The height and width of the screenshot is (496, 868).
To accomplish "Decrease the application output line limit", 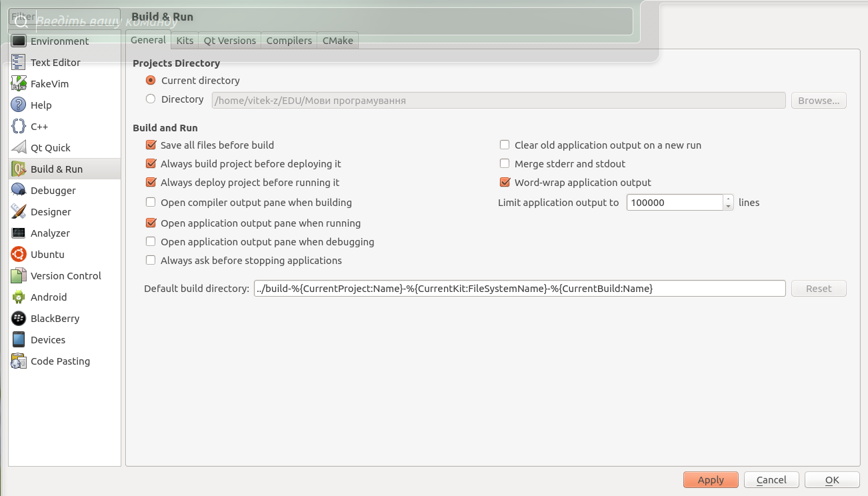I will pyautogui.click(x=728, y=207).
